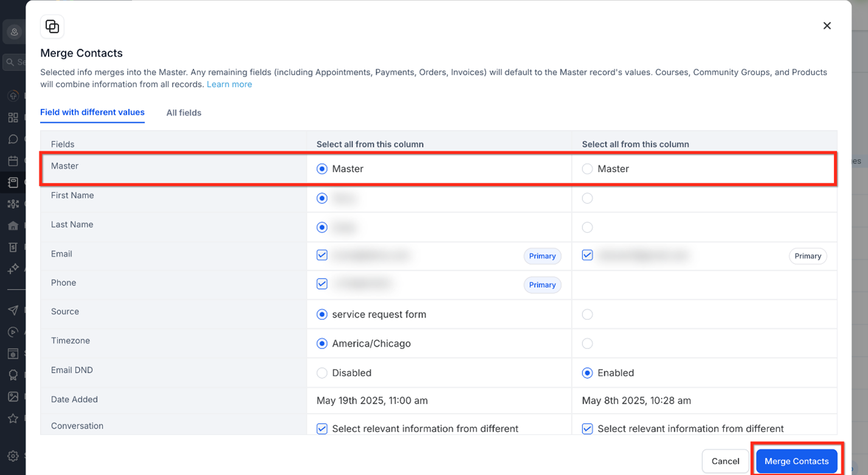868x475 pixels.
Task: Pick the unselected Last Name radio
Action: point(587,227)
